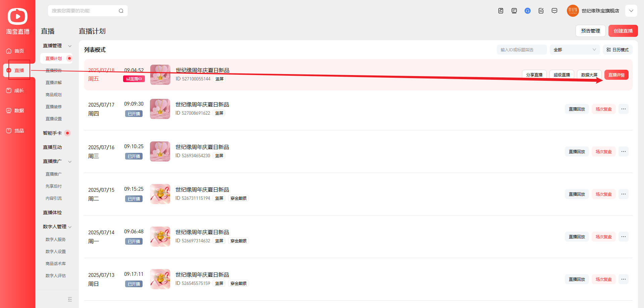The width and height of the screenshot is (644, 308).
Task: Open the blue headset customer service icon
Action: pos(528,11)
